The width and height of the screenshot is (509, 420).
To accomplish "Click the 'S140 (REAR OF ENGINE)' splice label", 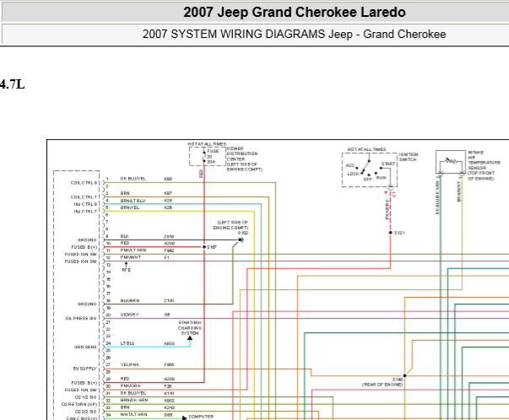I will [382, 382].
